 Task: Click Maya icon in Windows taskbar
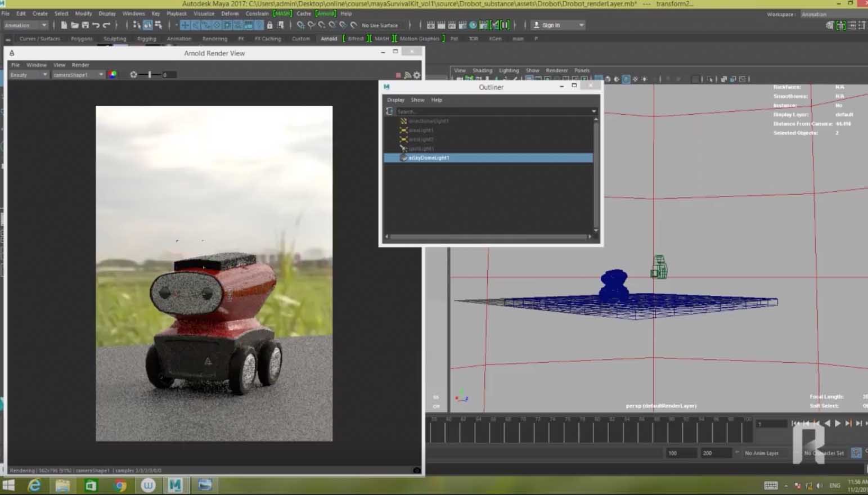tap(176, 485)
